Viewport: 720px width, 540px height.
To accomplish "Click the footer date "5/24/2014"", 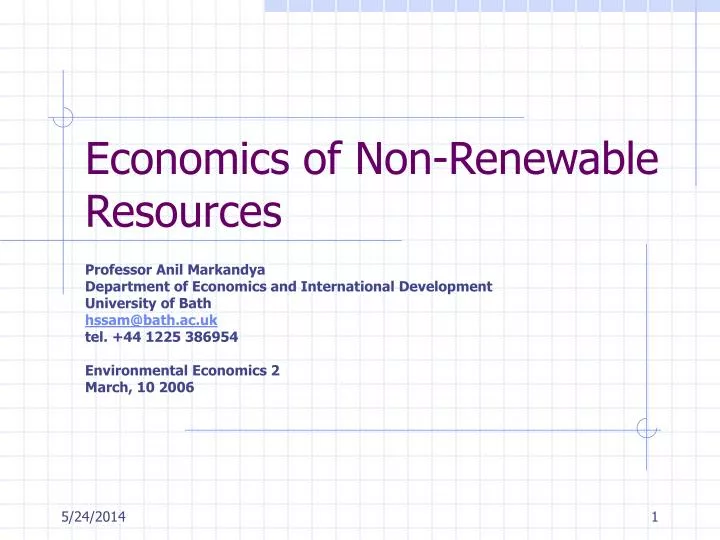I will coord(93,517).
